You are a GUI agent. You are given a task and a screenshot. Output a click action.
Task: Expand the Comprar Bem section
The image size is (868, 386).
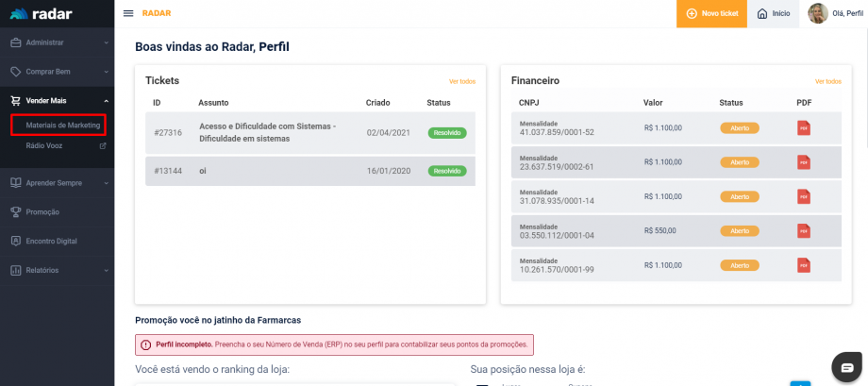click(58, 72)
